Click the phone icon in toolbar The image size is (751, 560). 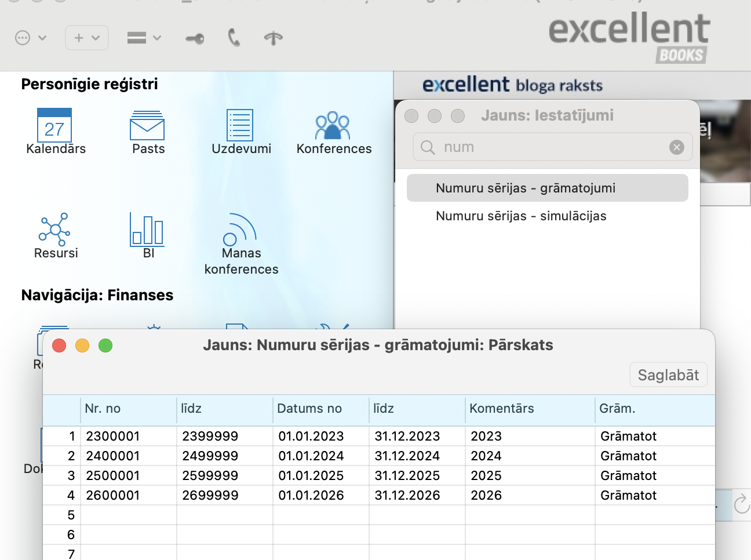234,38
